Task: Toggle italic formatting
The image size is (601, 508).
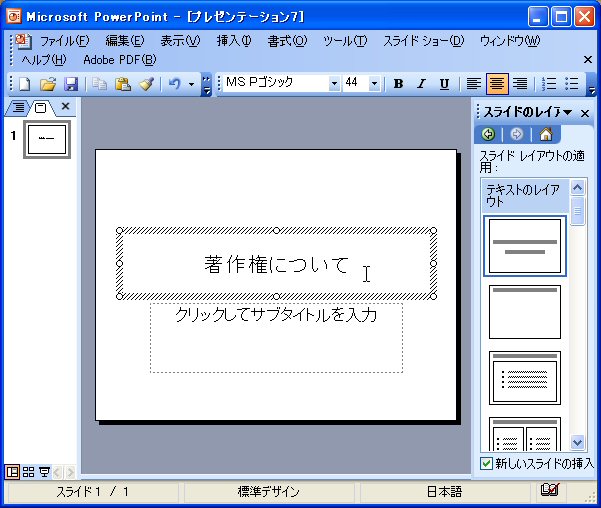Action: [x=421, y=84]
